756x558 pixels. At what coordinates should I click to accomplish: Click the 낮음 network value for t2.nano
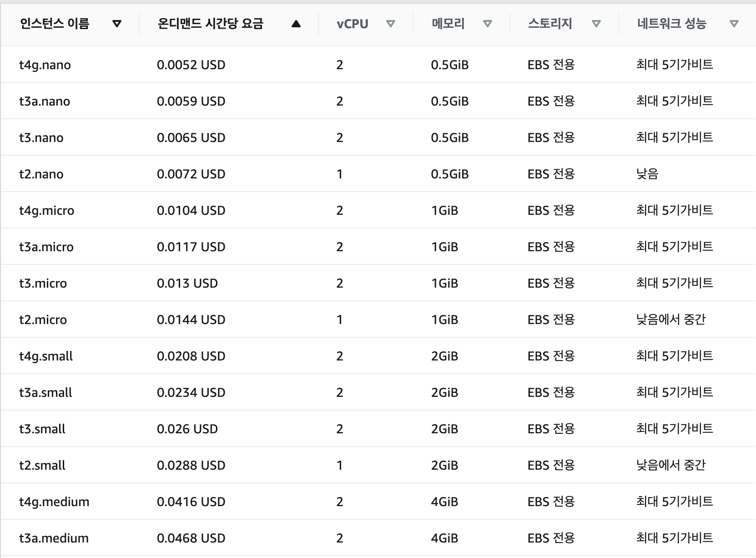coord(647,174)
